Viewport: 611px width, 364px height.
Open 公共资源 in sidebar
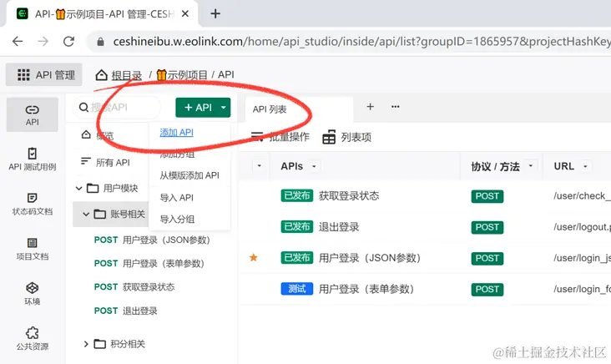click(33, 339)
